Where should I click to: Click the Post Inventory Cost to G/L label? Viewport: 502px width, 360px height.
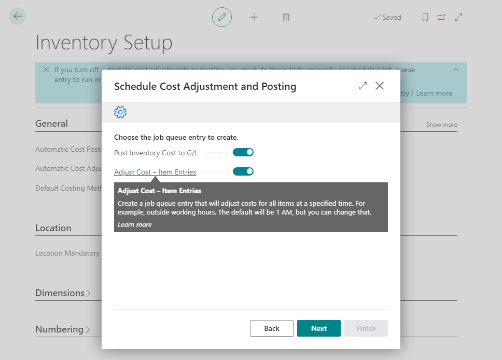click(156, 153)
